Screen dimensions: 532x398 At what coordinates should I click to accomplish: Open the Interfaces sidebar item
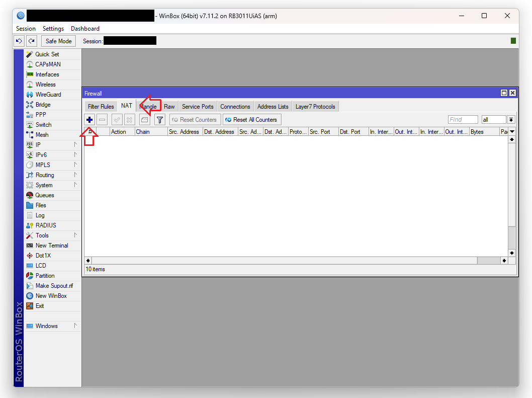[47, 74]
